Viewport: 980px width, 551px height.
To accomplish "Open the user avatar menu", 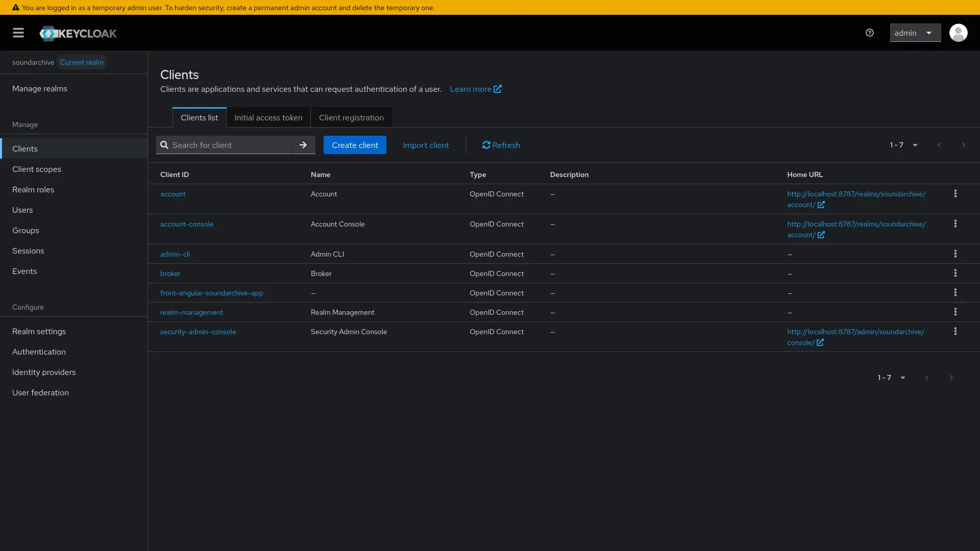I will (x=958, y=33).
